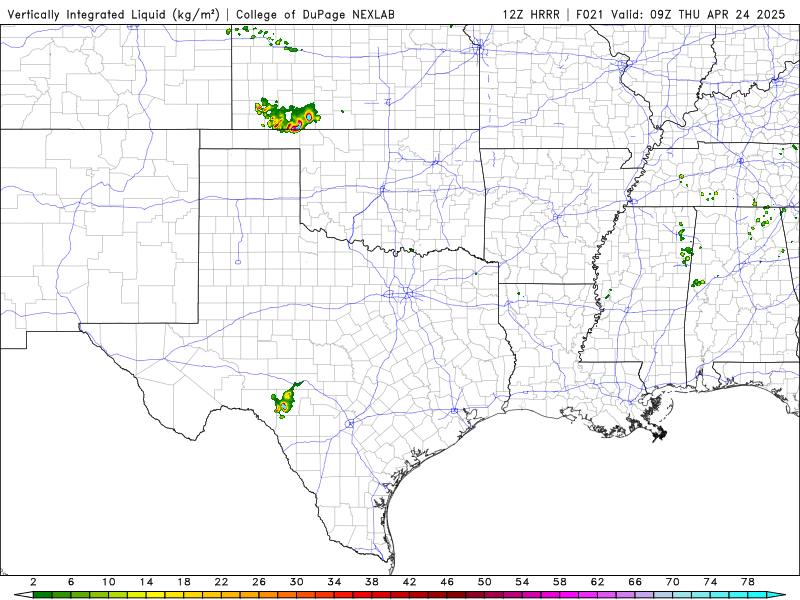Click the color bar label "46"
800x600 pixels.
(x=447, y=582)
